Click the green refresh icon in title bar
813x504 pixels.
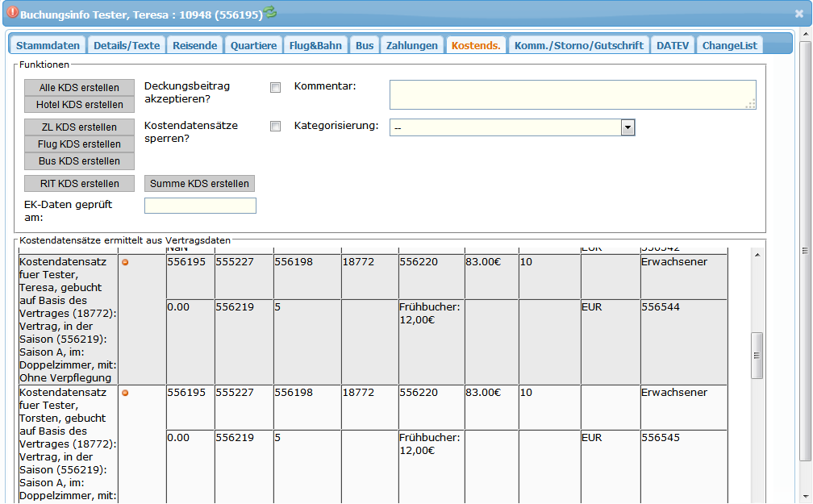[270, 12]
